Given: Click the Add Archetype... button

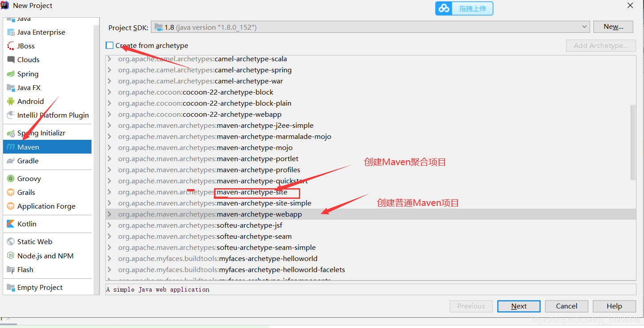Looking at the screenshot, I should point(601,45).
